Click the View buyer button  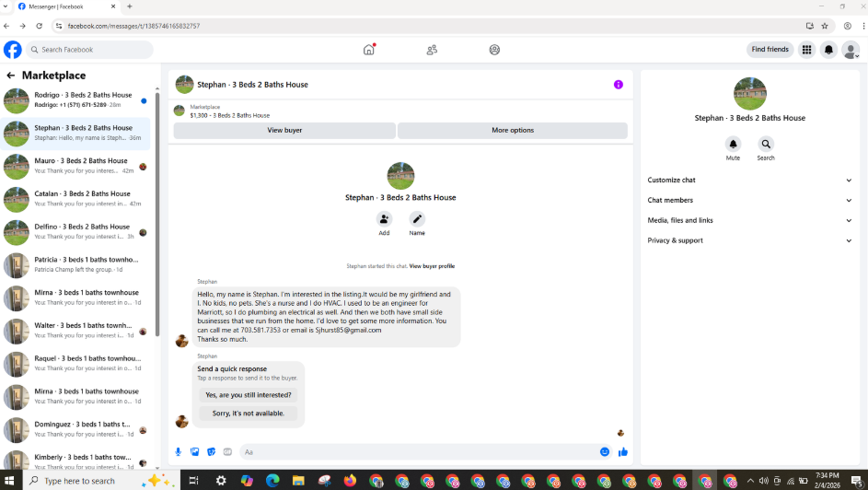(284, 131)
